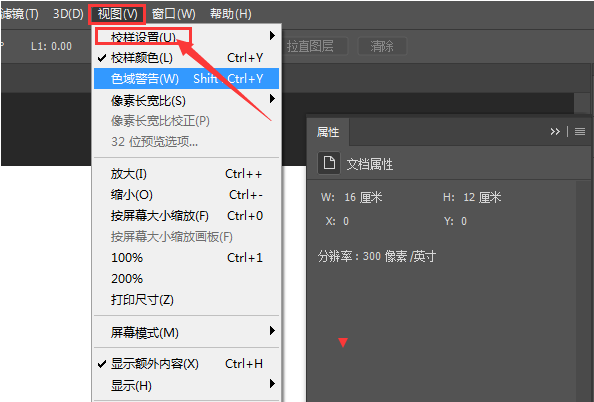The image size is (594, 402).
Task: Set view to 100%
Action: pyautogui.click(x=186, y=258)
